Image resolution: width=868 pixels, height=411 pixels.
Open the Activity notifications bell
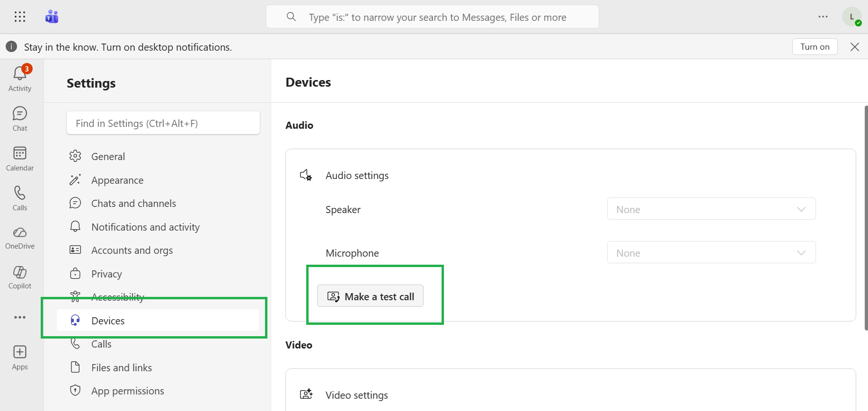[x=20, y=79]
